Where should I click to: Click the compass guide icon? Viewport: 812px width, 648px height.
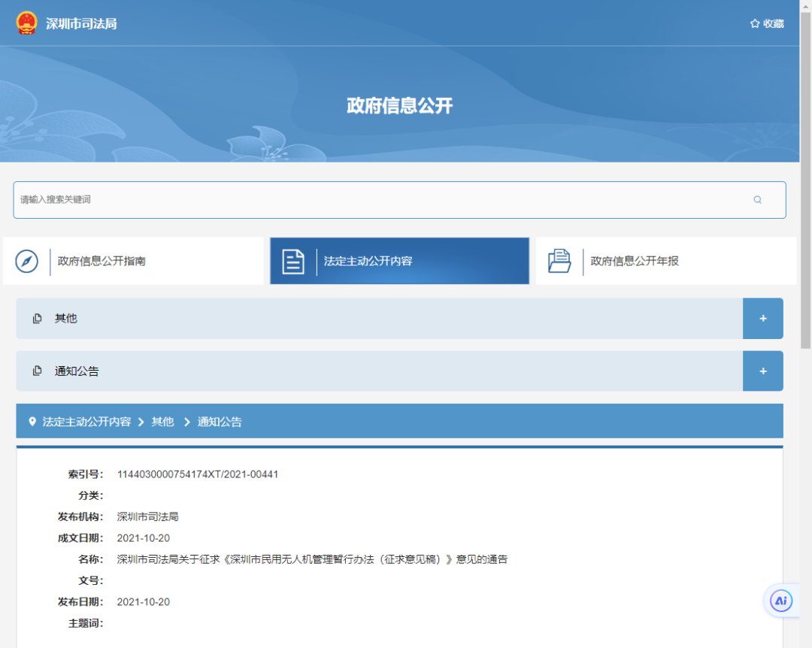[x=27, y=262]
